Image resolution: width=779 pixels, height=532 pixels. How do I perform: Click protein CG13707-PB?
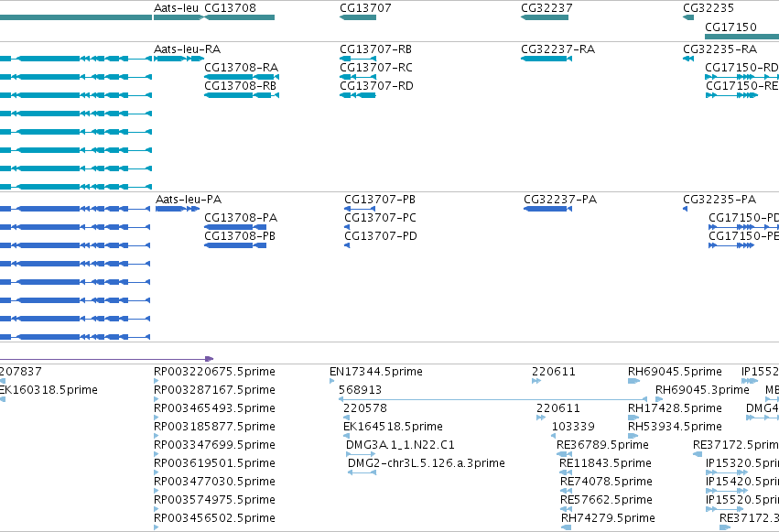[x=360, y=209]
